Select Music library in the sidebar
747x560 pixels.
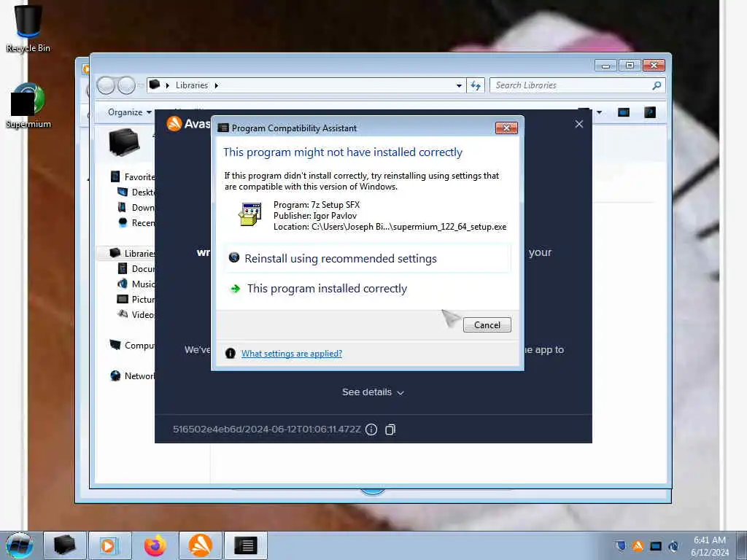[136, 284]
